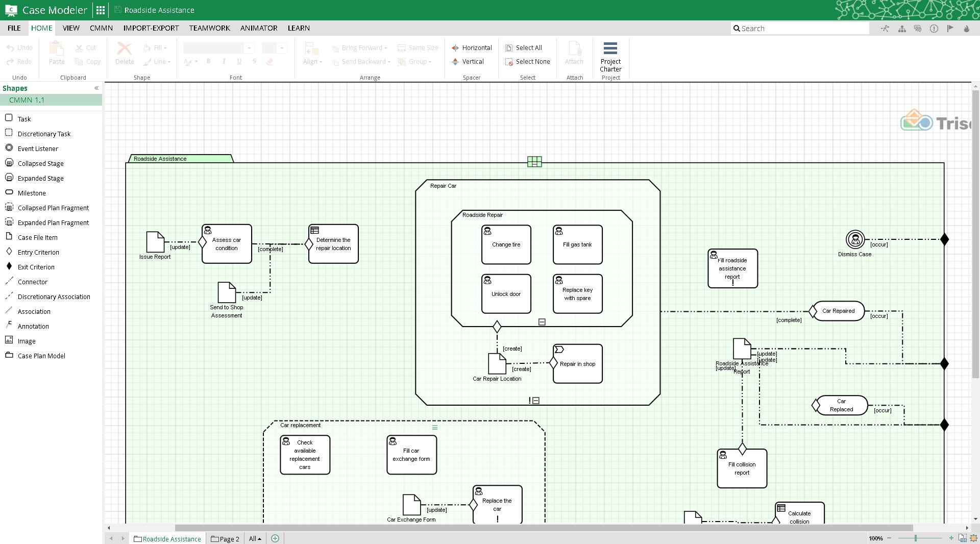
Task: Click the flame icon in header
Action: (x=966, y=29)
